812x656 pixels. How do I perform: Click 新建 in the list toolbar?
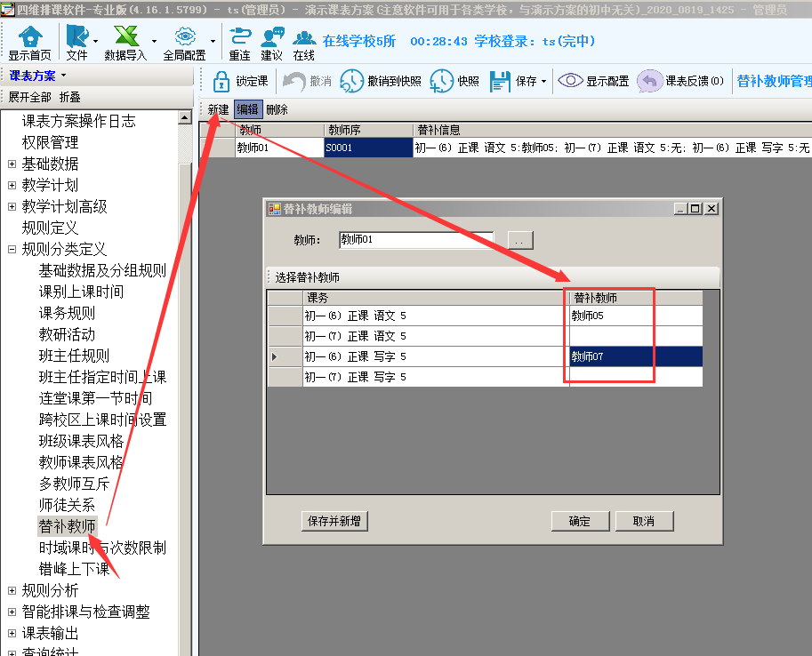218,110
